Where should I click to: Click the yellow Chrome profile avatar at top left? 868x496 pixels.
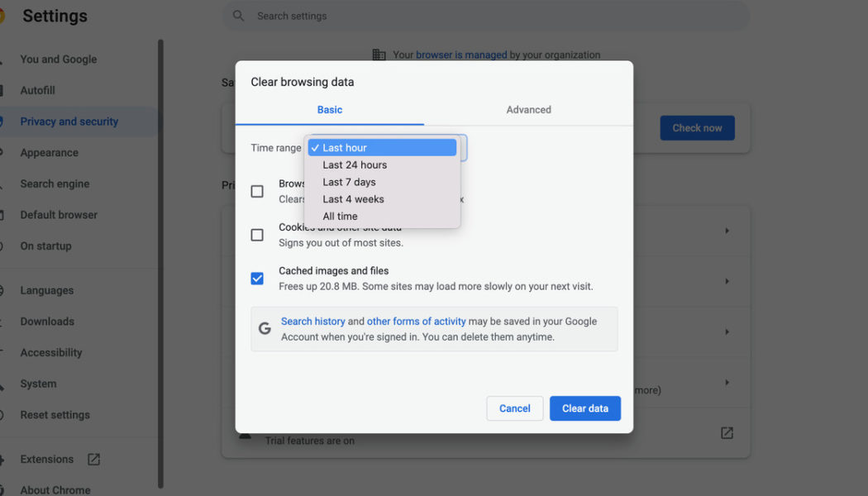(3, 15)
